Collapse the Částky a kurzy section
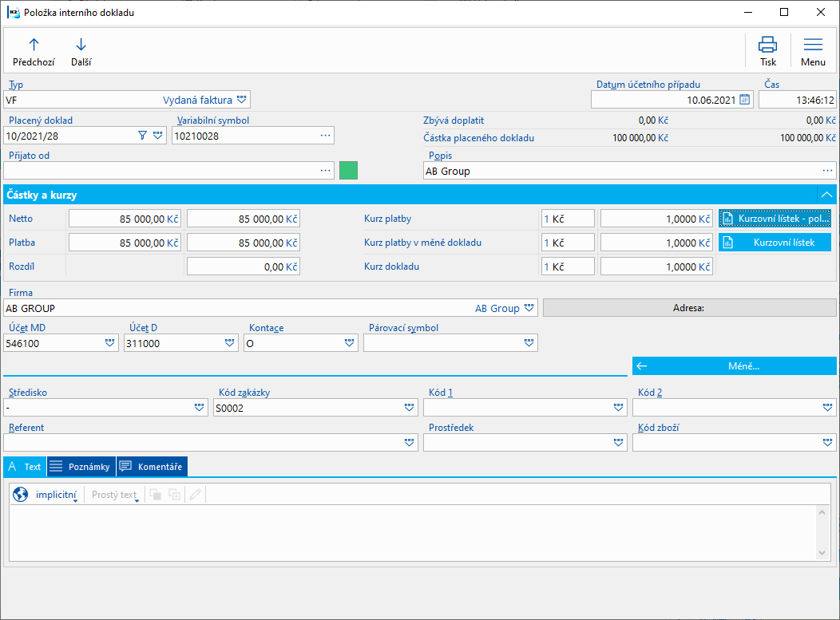Viewport: 840px width, 620px height. [826, 195]
